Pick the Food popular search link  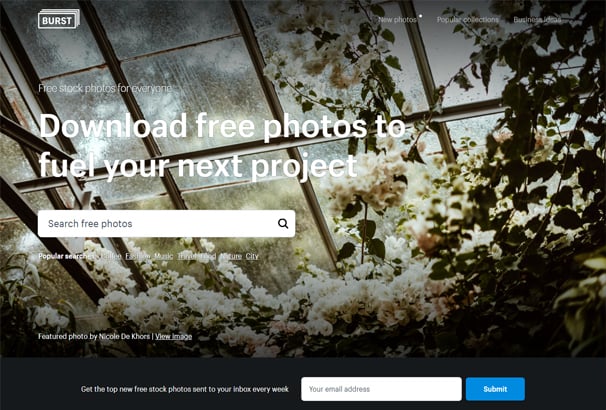(208, 256)
